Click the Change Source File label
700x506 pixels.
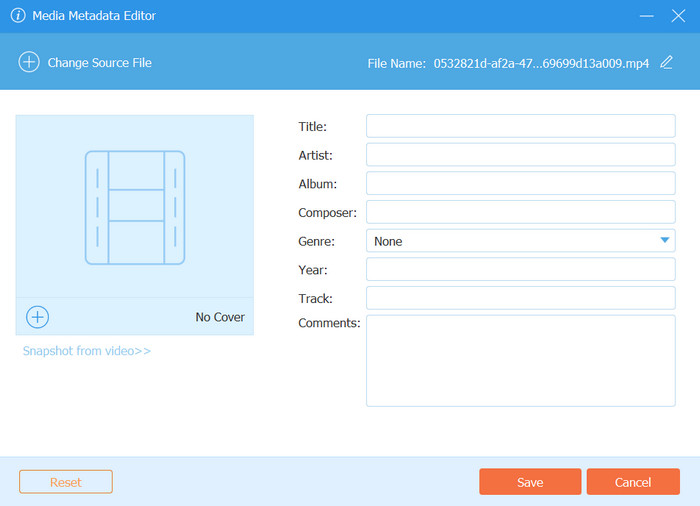pos(100,63)
